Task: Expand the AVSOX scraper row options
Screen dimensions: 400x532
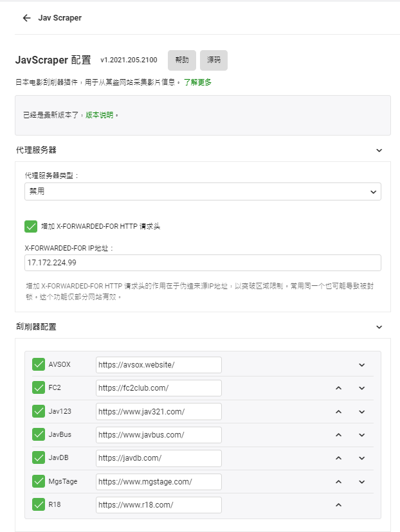Action: click(361, 364)
